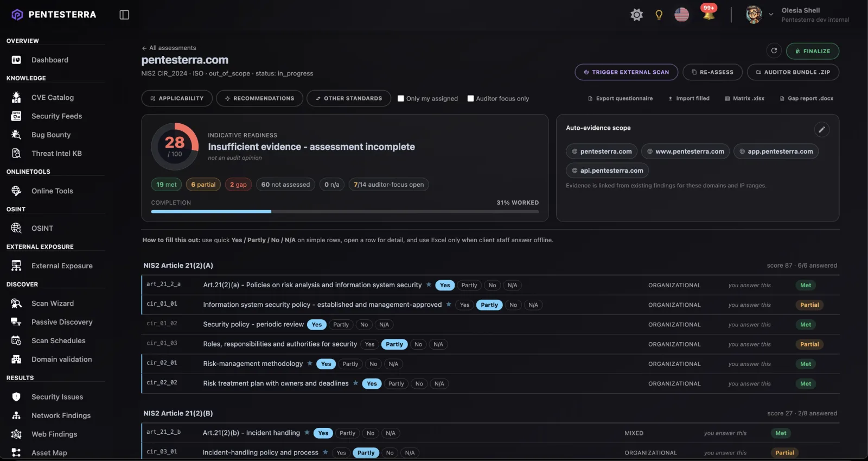The height and width of the screenshot is (461, 868).
Task: Open Dashboard from the sidebar
Action: pos(50,60)
